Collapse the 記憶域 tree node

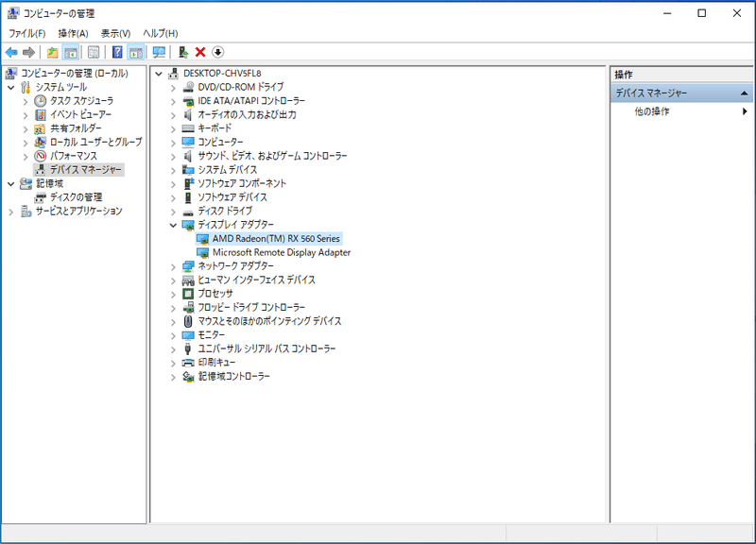(x=11, y=184)
